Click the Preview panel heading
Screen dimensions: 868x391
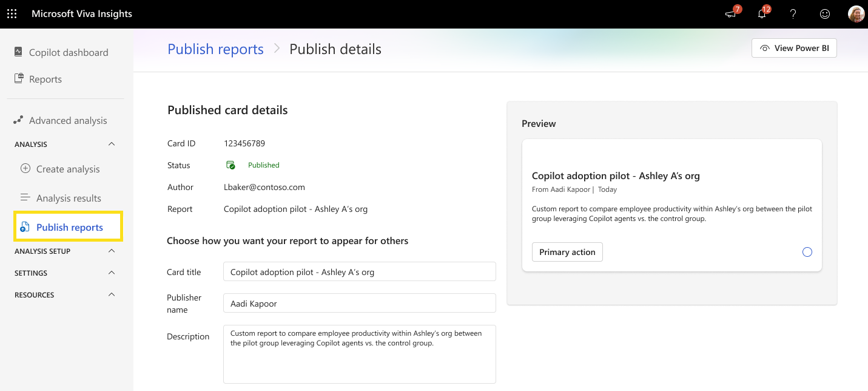[539, 123]
